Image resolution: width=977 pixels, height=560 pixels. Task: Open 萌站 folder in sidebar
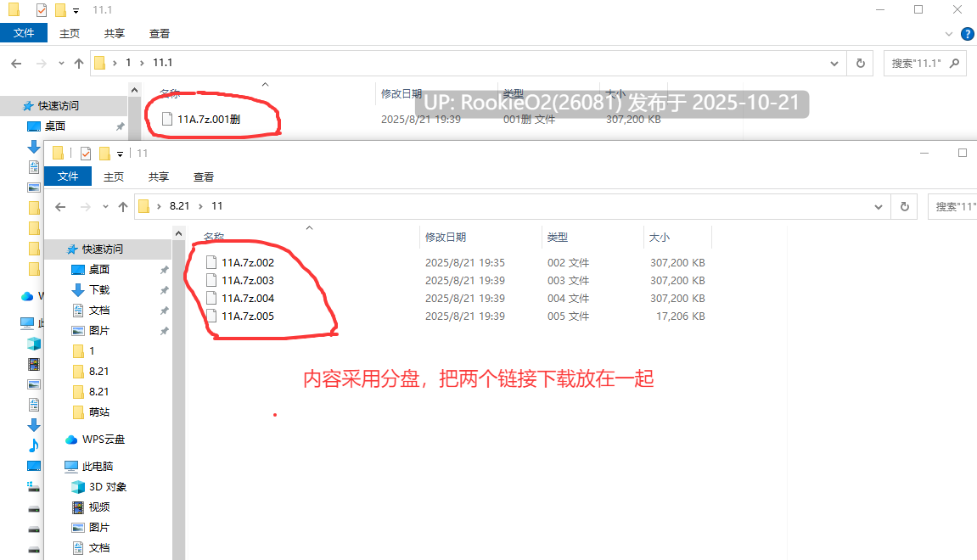(x=99, y=412)
